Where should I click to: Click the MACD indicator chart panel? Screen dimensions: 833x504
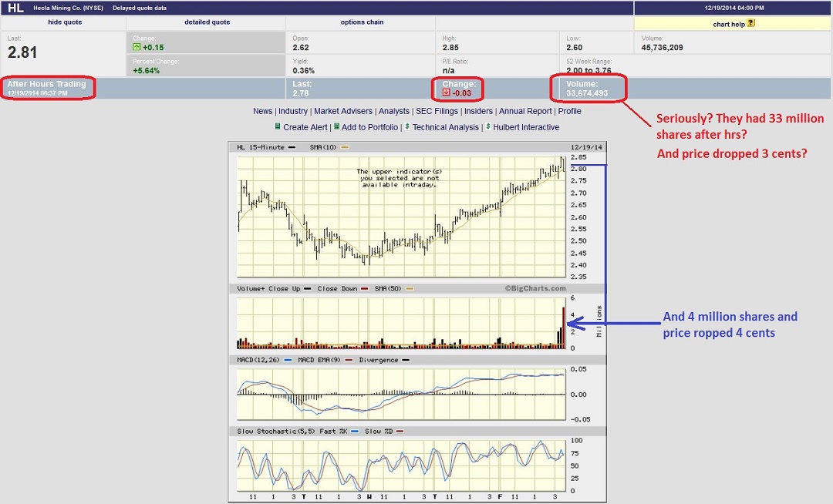tap(402, 394)
